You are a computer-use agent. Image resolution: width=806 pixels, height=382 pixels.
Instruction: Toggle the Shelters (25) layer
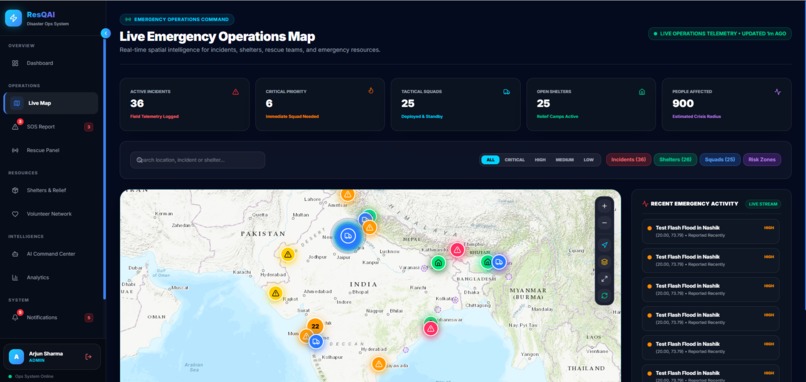(x=675, y=159)
